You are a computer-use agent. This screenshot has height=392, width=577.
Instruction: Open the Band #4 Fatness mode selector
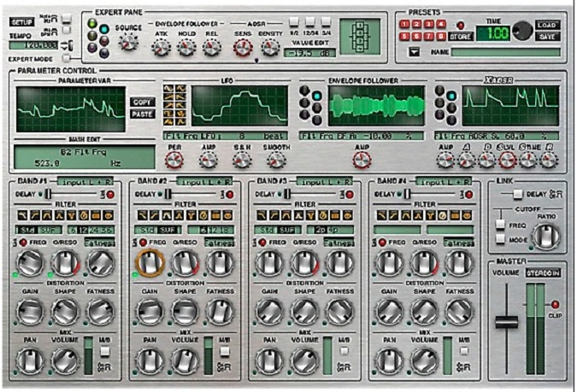click(459, 243)
